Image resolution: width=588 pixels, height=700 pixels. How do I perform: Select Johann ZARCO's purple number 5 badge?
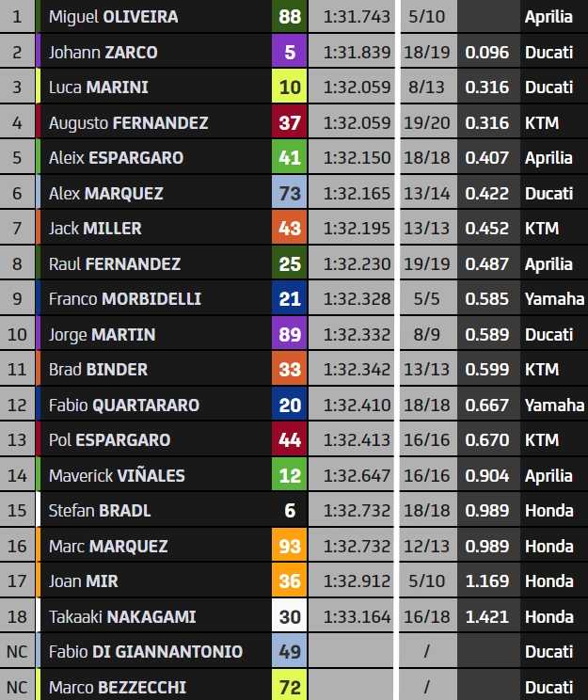290,52
